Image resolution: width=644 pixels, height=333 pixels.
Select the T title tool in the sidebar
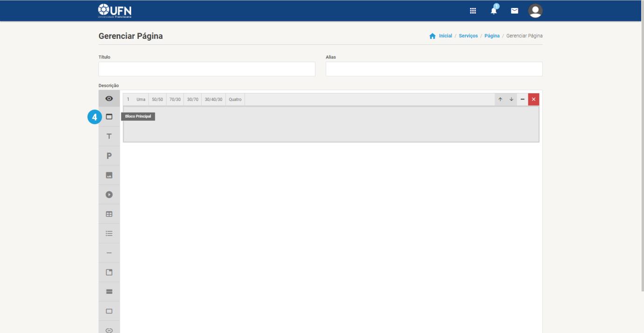[109, 136]
